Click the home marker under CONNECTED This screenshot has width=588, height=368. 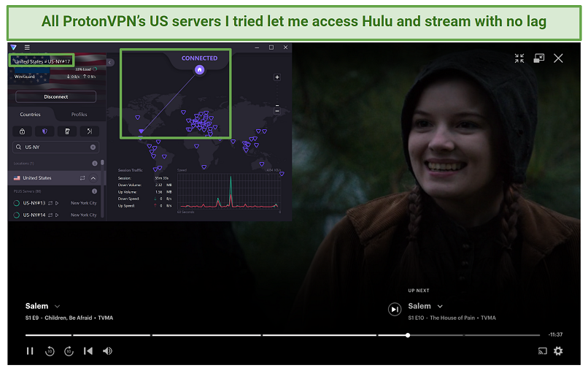coord(199,69)
